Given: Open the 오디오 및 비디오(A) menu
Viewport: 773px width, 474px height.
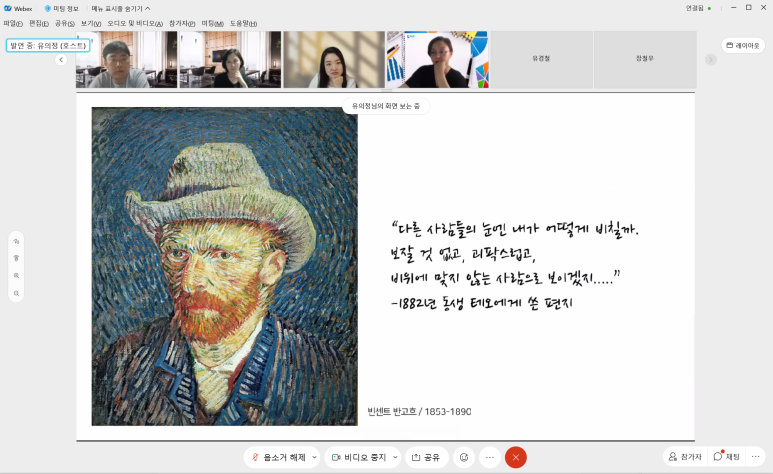Looking at the screenshot, I should pos(135,23).
